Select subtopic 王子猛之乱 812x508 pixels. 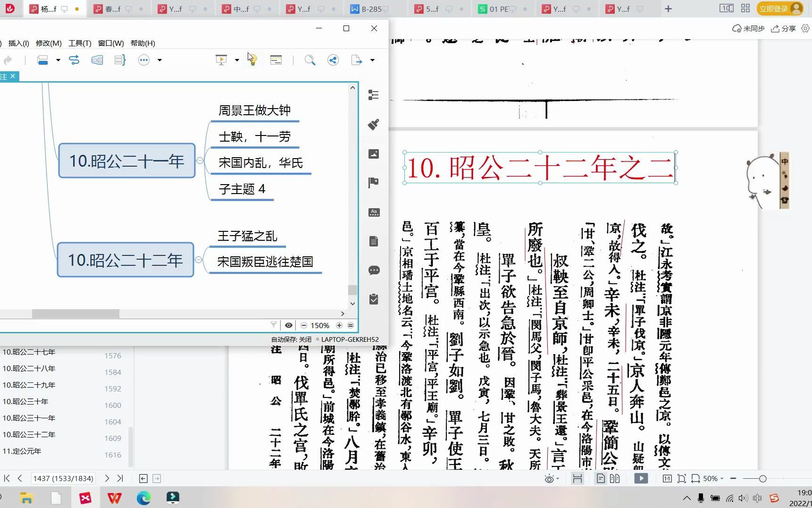pos(247,236)
